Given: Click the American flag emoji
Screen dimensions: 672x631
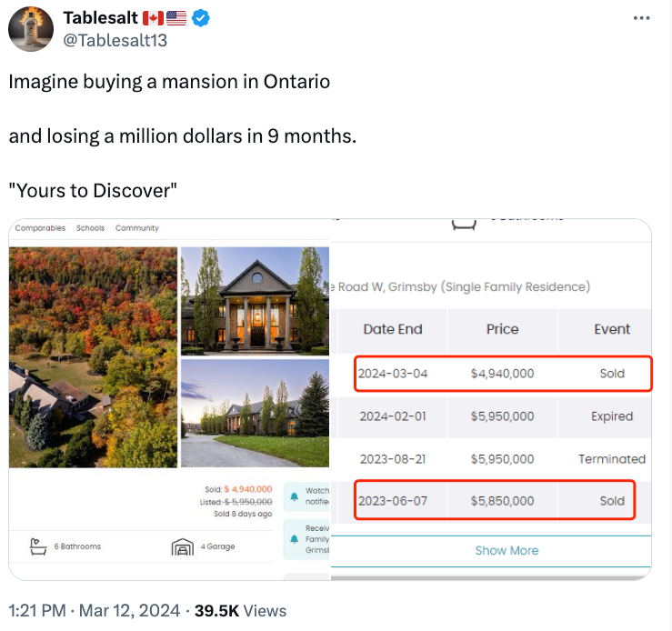Looking at the screenshot, I should [x=176, y=18].
